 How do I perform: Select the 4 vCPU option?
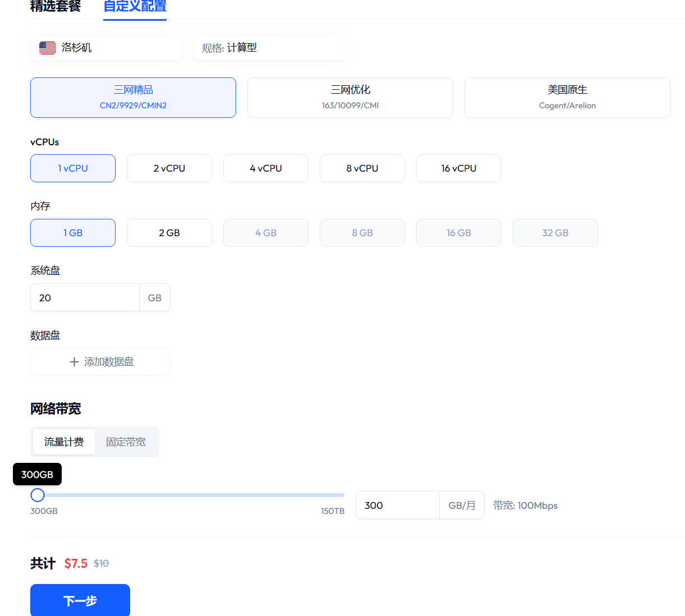point(266,168)
